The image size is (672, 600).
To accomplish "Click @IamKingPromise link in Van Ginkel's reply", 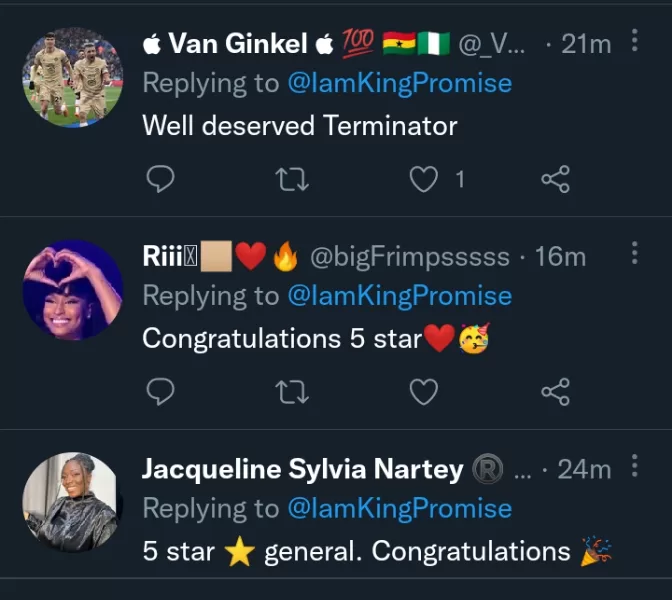I will point(399,83).
